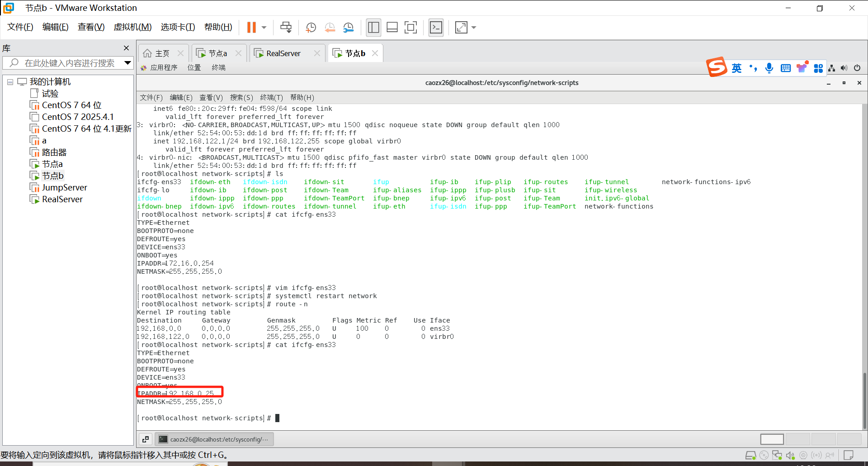Toggle the thumbnail bar view
868x466 pixels.
click(392, 28)
